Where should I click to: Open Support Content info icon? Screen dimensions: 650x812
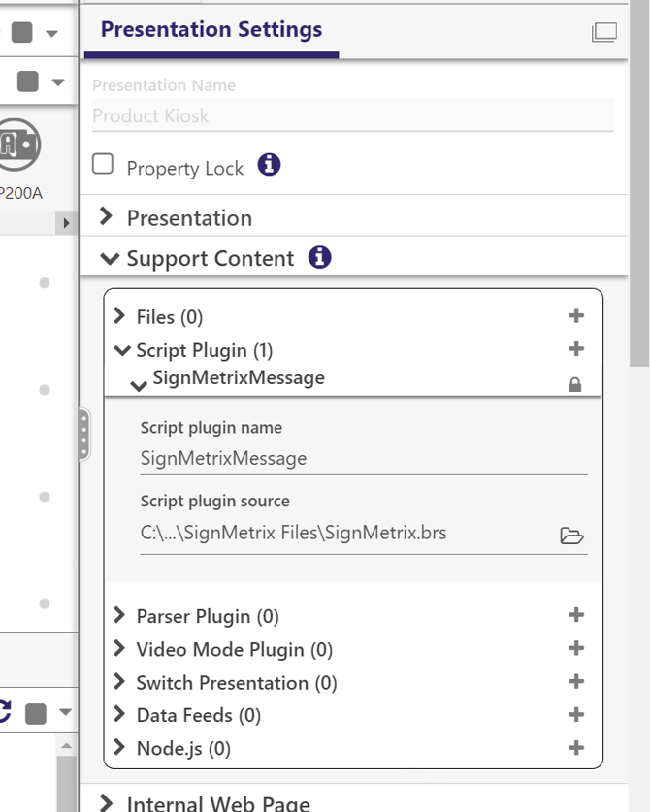pyautogui.click(x=319, y=258)
